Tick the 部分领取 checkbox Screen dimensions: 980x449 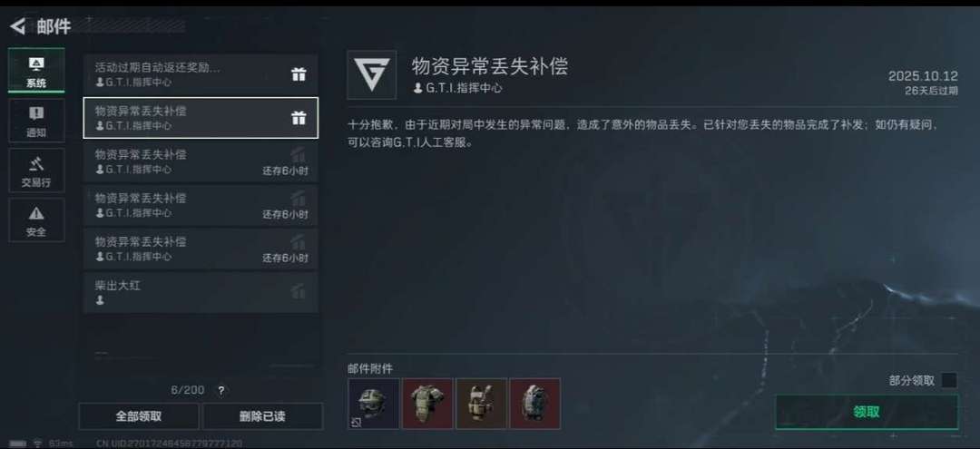(x=949, y=380)
